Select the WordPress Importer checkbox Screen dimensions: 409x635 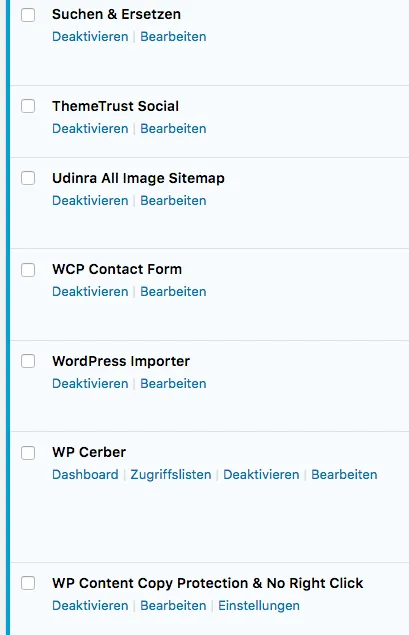[28, 361]
